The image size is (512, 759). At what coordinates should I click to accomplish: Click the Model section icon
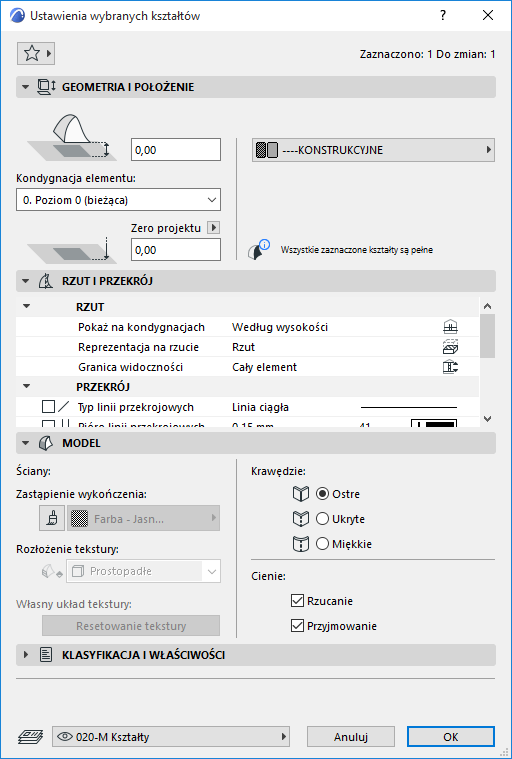click(x=45, y=443)
